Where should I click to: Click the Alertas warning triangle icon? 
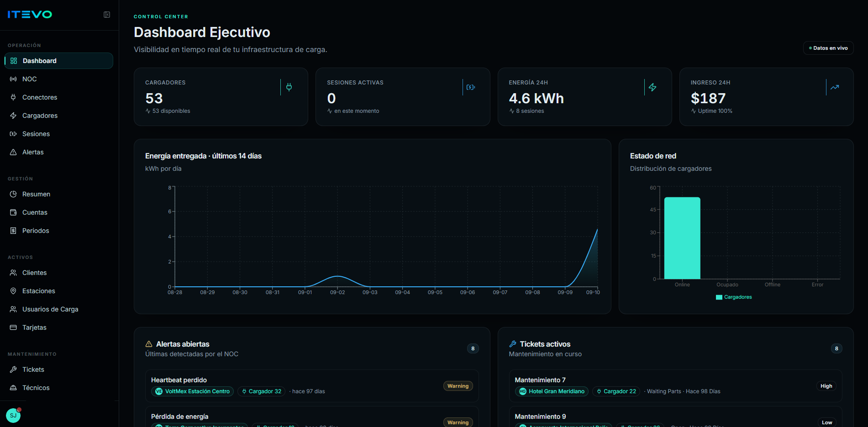pyautogui.click(x=13, y=152)
